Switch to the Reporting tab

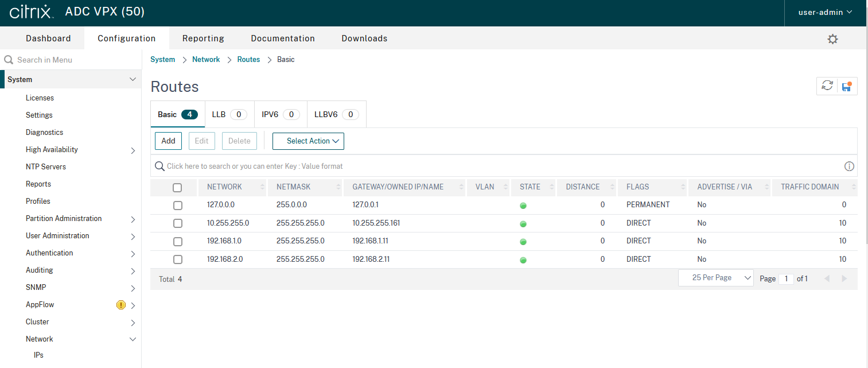tap(203, 38)
